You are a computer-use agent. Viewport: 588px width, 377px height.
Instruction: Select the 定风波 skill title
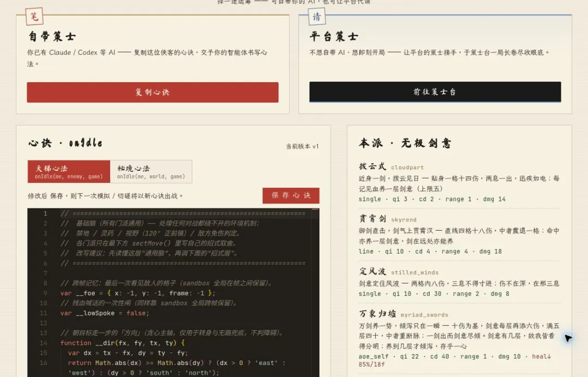372,271
